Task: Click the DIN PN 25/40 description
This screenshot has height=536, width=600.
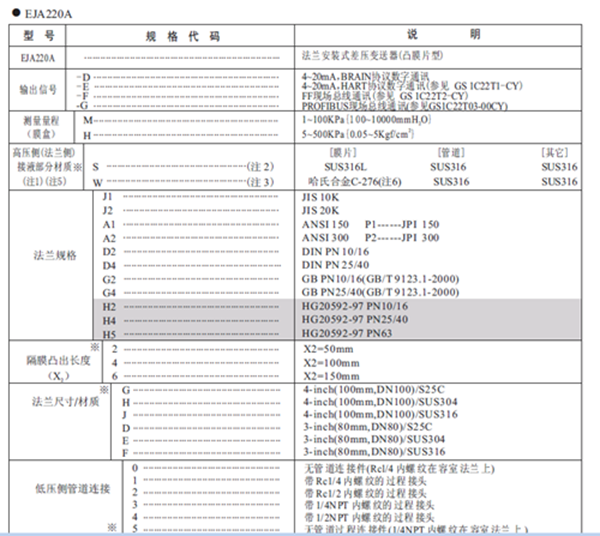Action: [335, 265]
